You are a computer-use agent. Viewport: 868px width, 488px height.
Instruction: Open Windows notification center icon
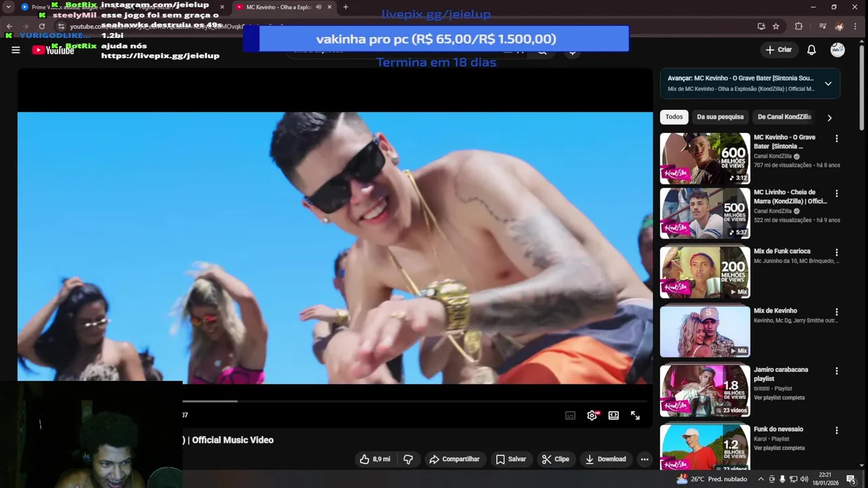coord(850,479)
